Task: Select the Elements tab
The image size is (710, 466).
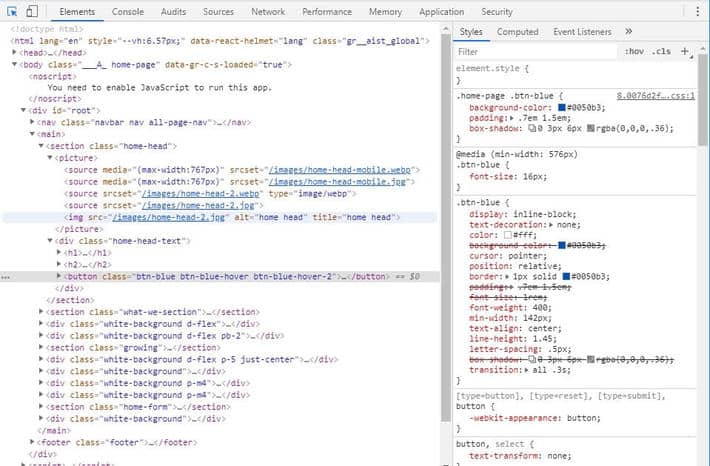Action: 77,12
